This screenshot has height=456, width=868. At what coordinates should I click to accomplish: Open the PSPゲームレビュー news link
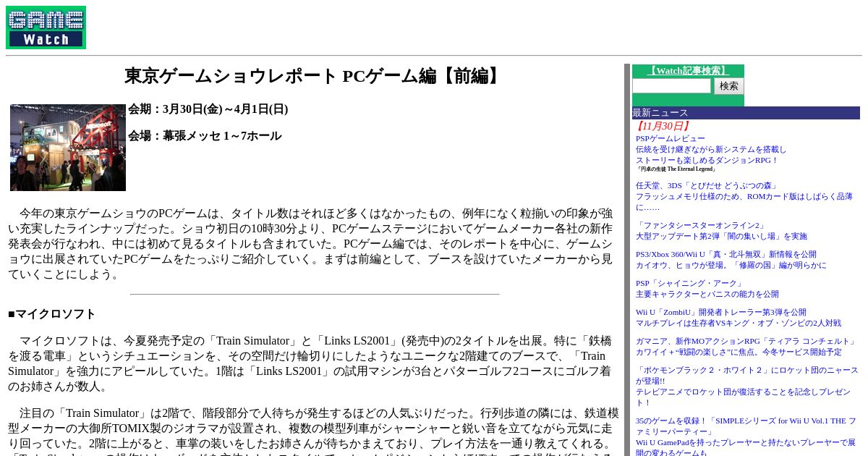[711, 149]
